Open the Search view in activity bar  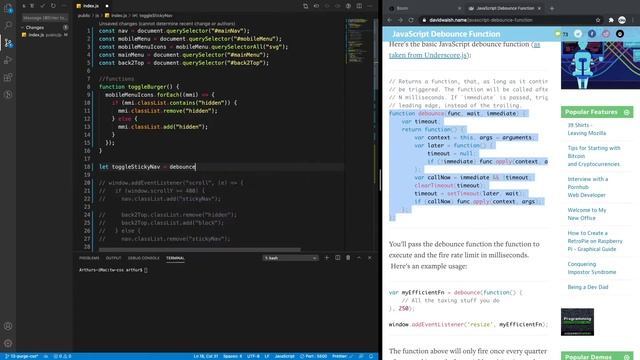pyautogui.click(x=8, y=25)
